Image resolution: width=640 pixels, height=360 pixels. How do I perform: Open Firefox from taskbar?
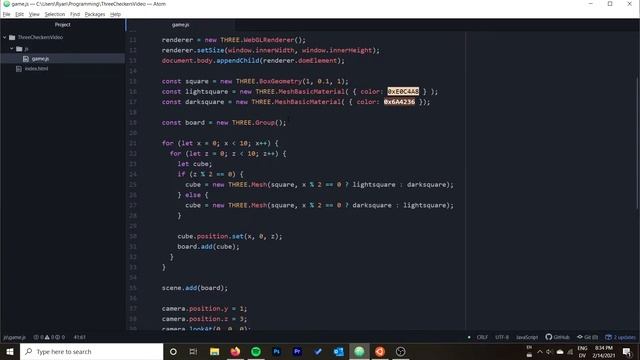pyautogui.click(x=235, y=351)
